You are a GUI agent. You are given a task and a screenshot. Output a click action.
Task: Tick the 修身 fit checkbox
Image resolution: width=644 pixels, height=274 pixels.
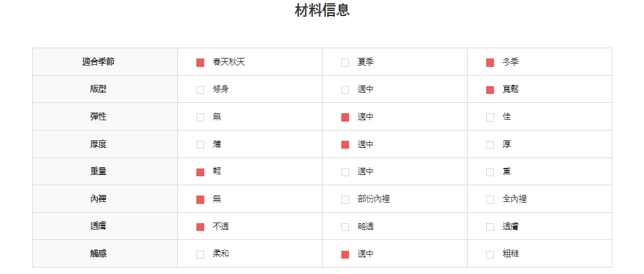coord(200,89)
